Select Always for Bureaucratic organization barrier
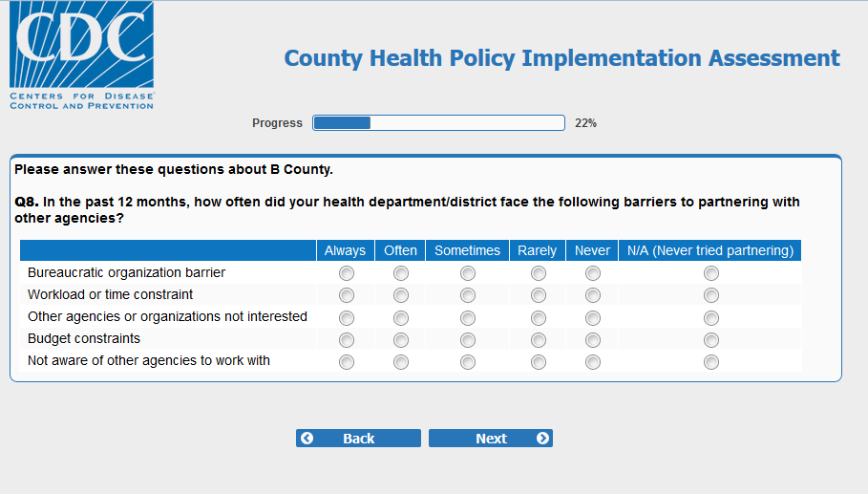 tap(346, 273)
